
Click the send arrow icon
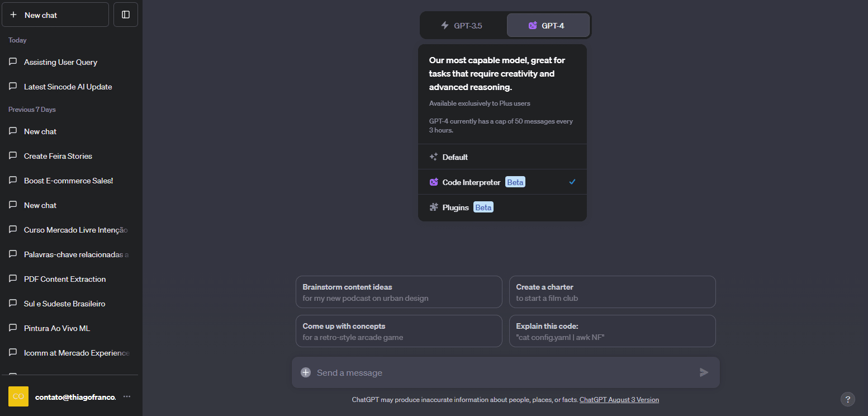(704, 372)
